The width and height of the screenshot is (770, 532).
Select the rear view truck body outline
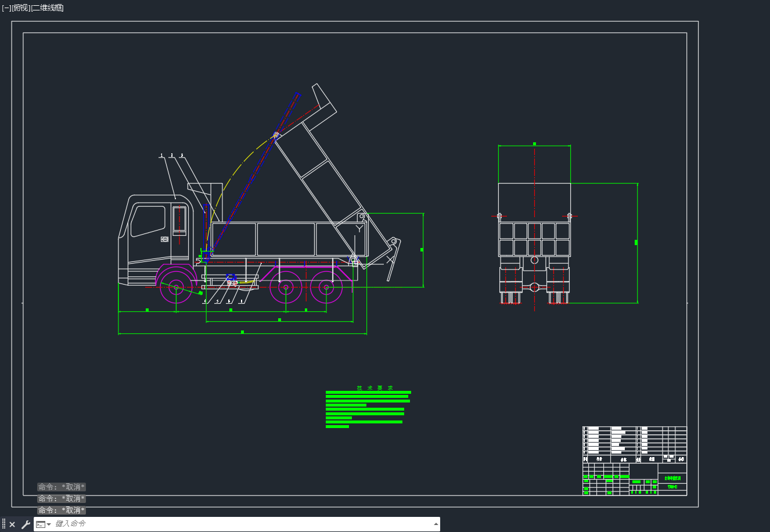point(534,220)
